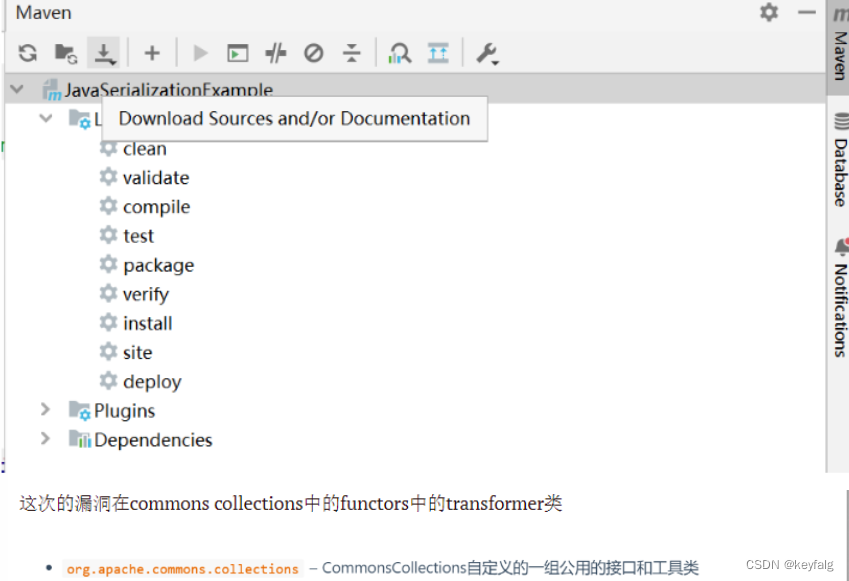Click the Run Maven Build play icon

click(x=200, y=53)
